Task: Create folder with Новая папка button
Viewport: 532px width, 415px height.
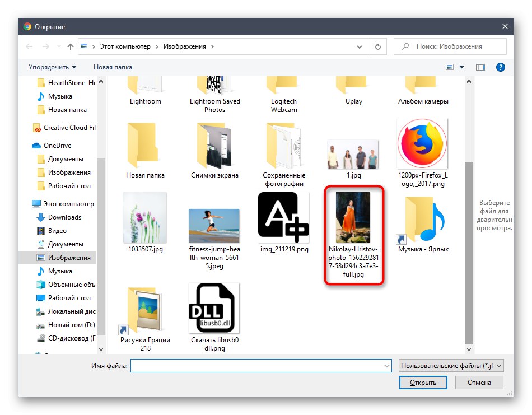Action: [x=113, y=67]
